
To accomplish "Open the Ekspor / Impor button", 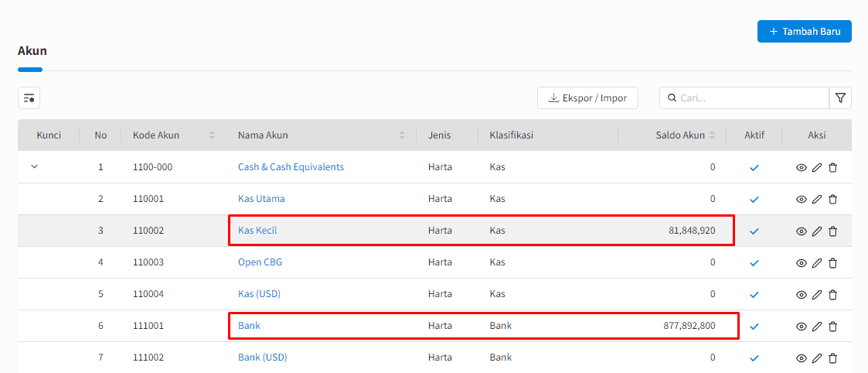I will (x=587, y=98).
